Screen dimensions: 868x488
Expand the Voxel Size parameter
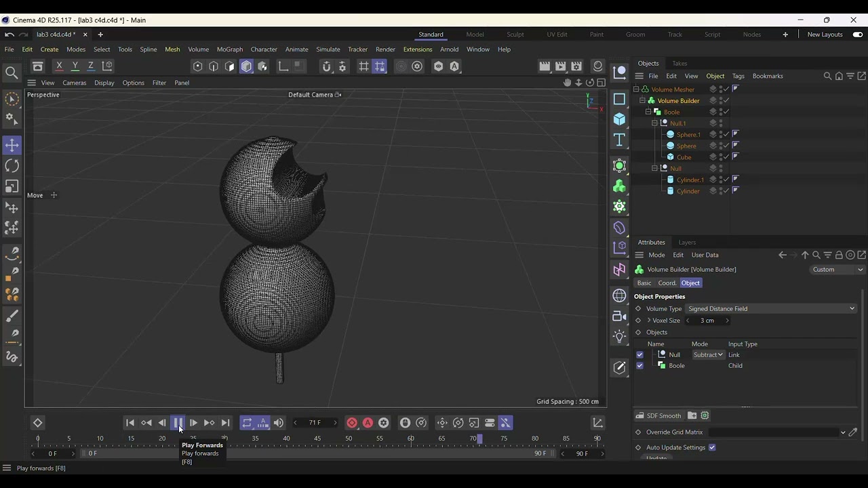[649, 321]
